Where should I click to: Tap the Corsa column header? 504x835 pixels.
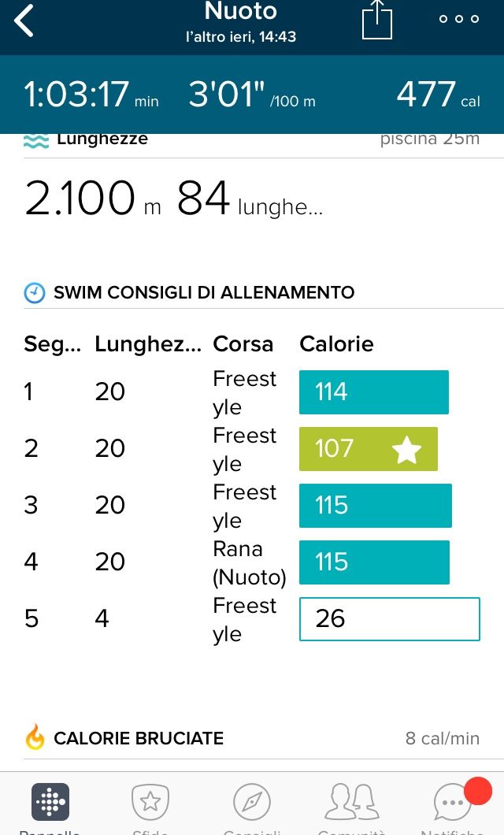point(243,343)
